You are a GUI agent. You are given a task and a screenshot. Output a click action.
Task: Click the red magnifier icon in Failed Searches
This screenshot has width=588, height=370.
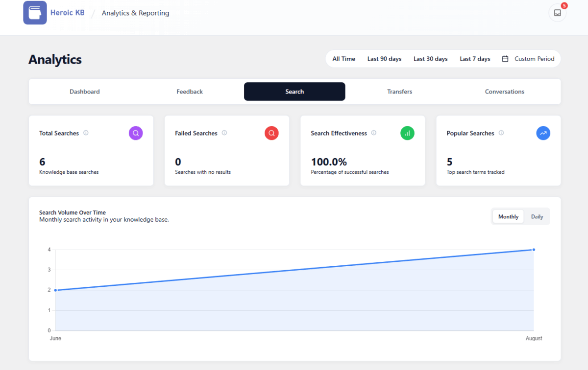(x=271, y=133)
